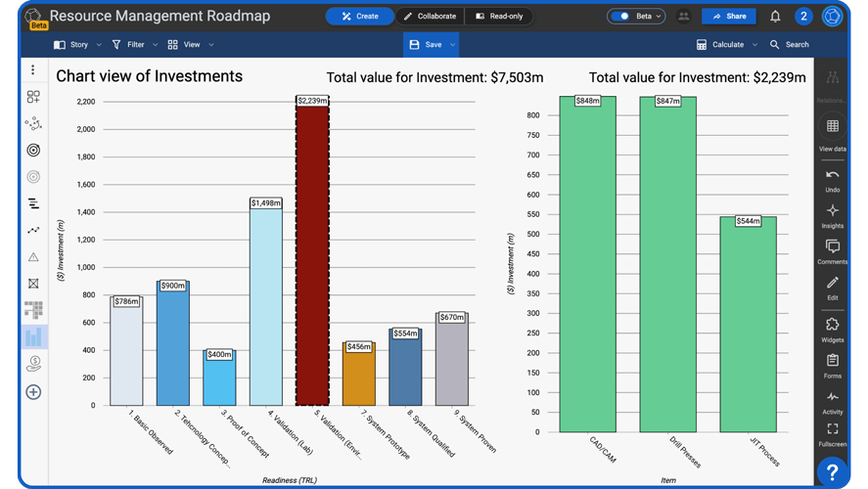The width and height of the screenshot is (868, 489).
Task: Click the View data table icon
Action: click(832, 131)
